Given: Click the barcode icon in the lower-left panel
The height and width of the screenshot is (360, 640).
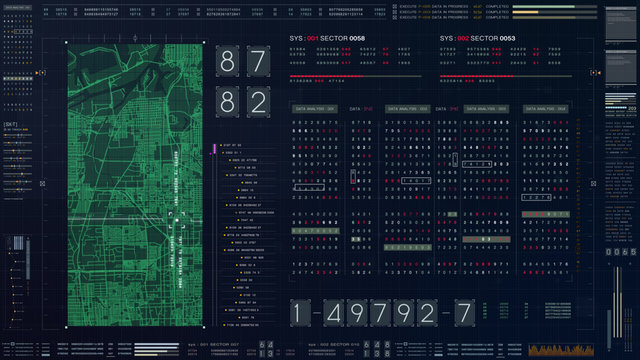Looking at the screenshot, I should [18, 242].
